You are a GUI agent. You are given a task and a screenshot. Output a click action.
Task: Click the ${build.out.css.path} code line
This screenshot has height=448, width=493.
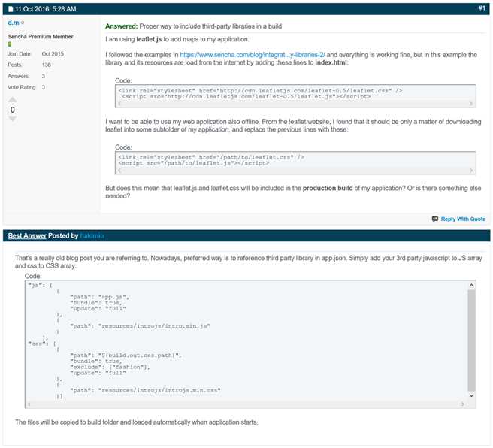126,356
